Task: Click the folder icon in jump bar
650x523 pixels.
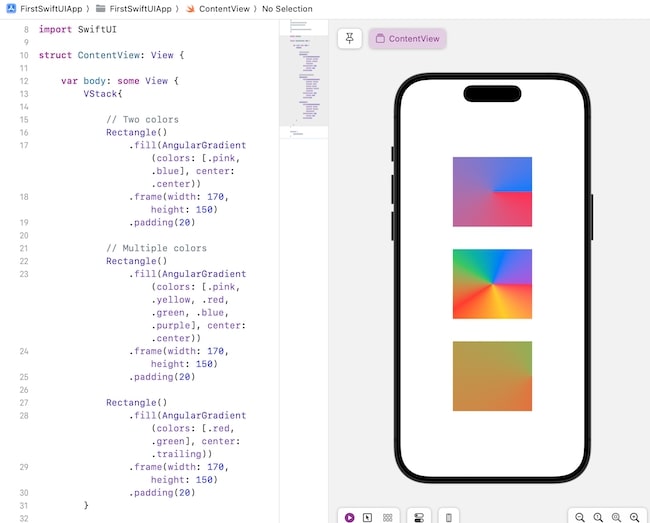Action: [x=100, y=8]
